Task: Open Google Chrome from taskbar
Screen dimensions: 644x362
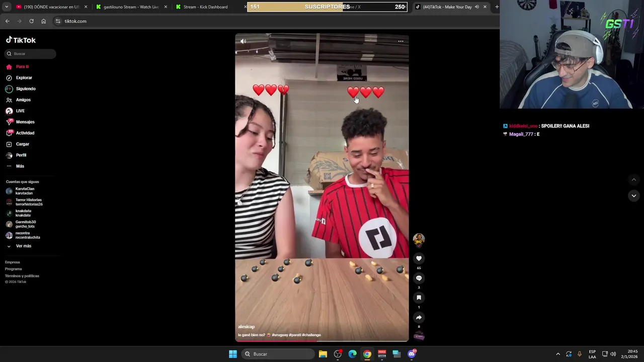Action: pos(367,354)
